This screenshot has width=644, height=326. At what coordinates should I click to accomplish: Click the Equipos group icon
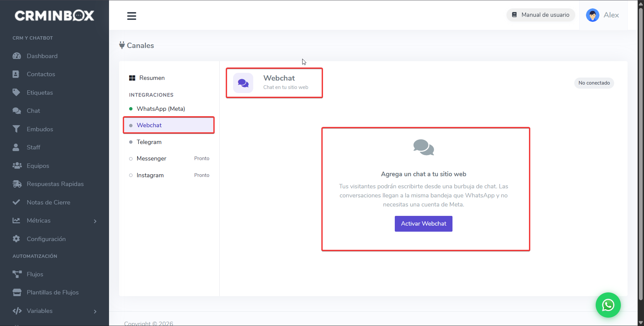(17, 166)
